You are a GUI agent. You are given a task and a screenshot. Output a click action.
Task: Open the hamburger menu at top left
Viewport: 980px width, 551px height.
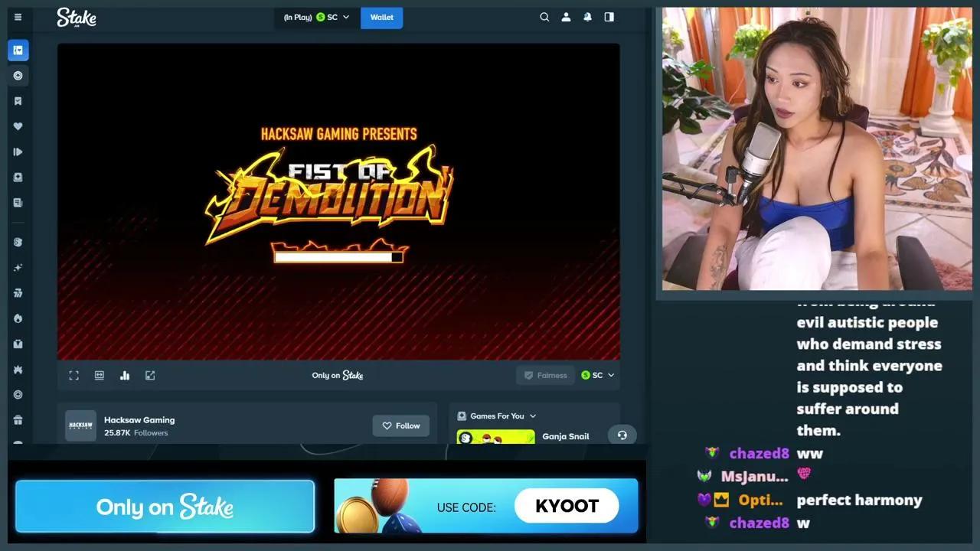18,17
